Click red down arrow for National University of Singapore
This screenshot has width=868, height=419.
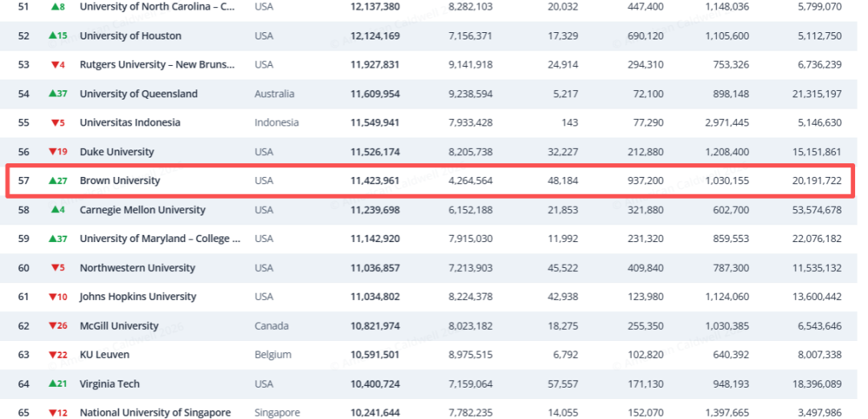point(52,413)
